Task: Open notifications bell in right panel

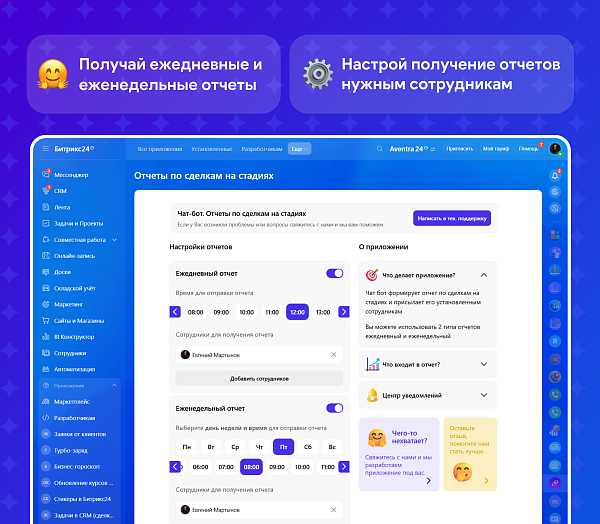Action: [x=555, y=175]
